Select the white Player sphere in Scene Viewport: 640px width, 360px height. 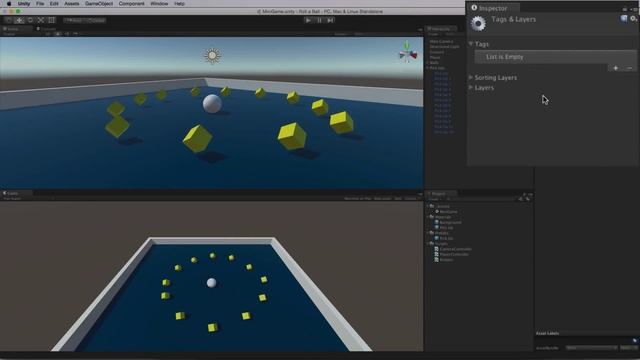click(x=212, y=104)
